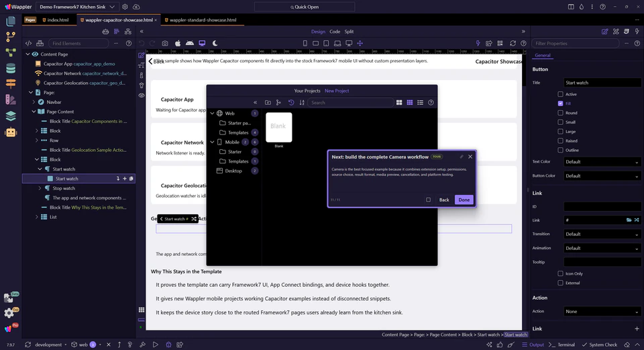
Task: Click the Quick Open search box
Action: point(305,7)
